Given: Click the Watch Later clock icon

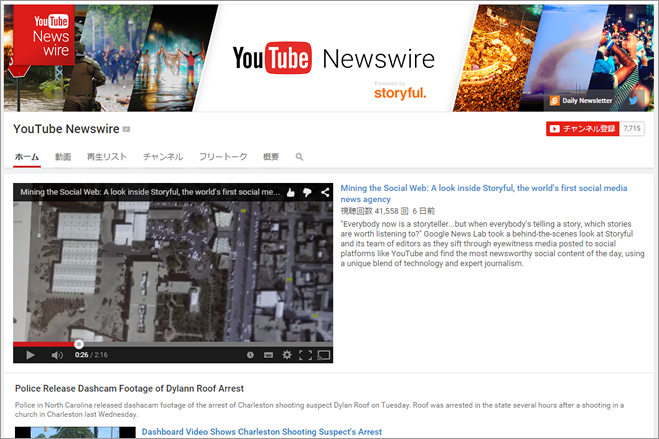Looking at the screenshot, I should click(x=250, y=355).
